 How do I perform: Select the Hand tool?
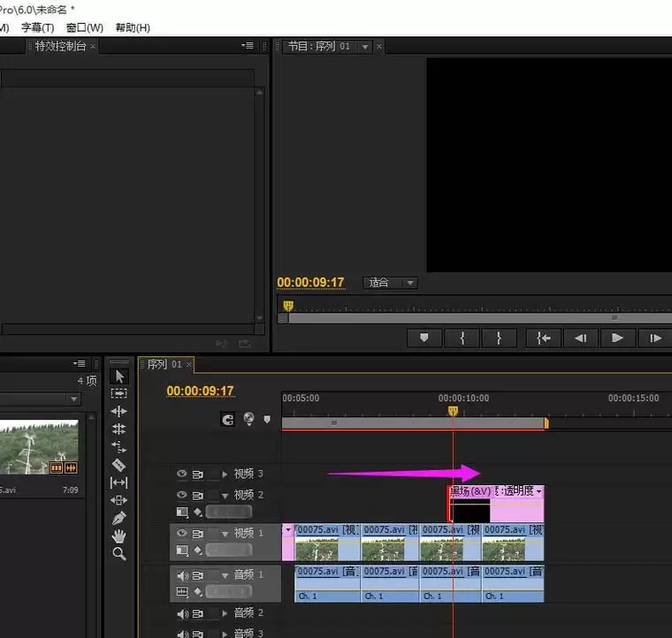119,535
